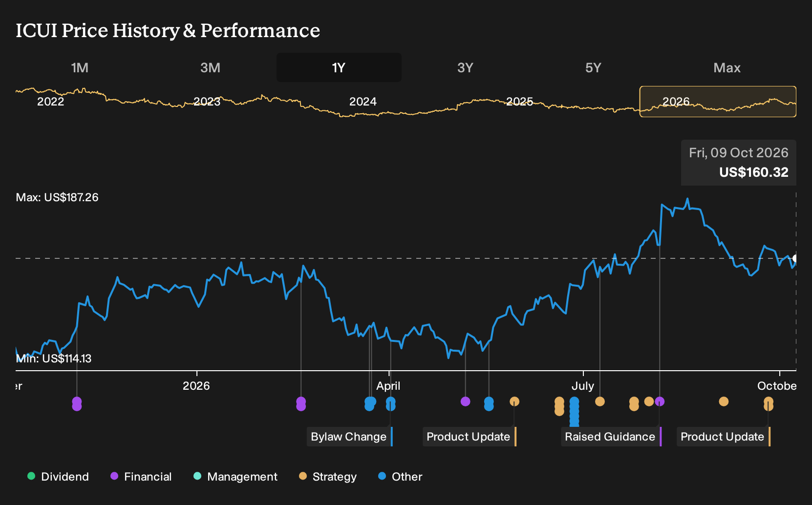Screen dimensions: 812x505
Task: Click the purple marker linked to Raised Guidance
Action: coord(660,401)
